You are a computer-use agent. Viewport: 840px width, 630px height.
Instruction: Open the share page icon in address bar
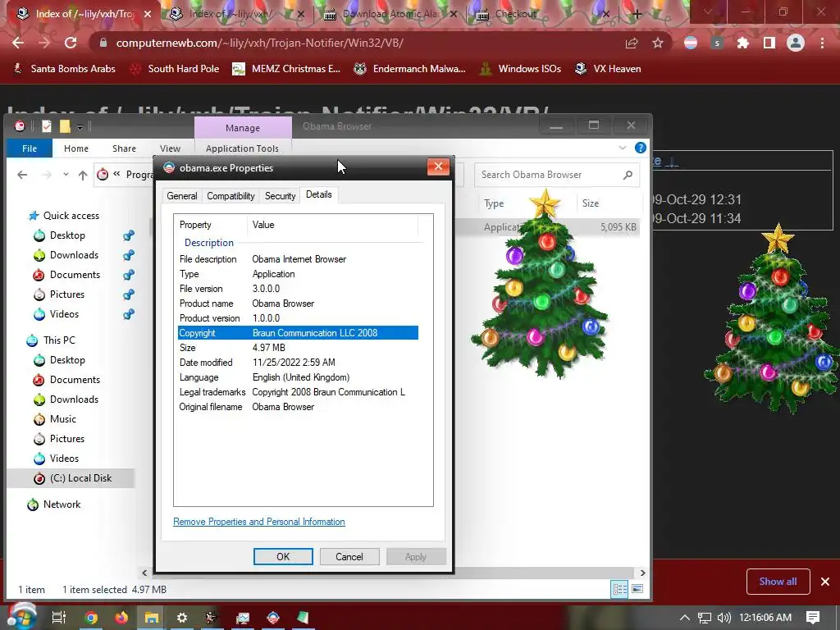click(x=632, y=43)
